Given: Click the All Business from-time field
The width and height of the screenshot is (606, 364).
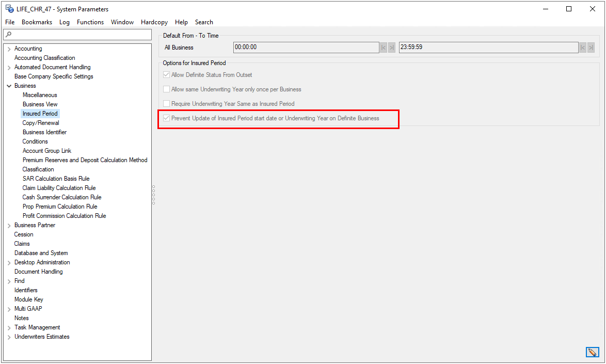Looking at the screenshot, I should (x=306, y=48).
